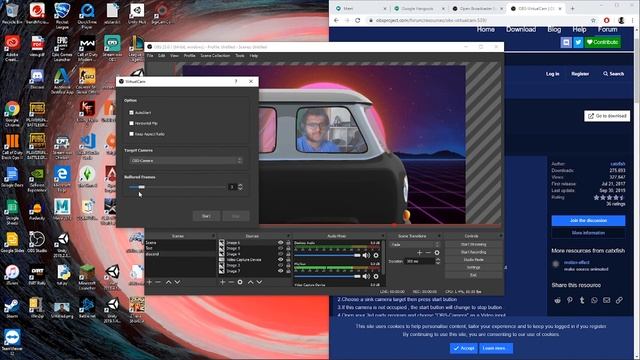640x360 pixels.
Task: Accept cookies on OBS website
Action: [x=464, y=348]
